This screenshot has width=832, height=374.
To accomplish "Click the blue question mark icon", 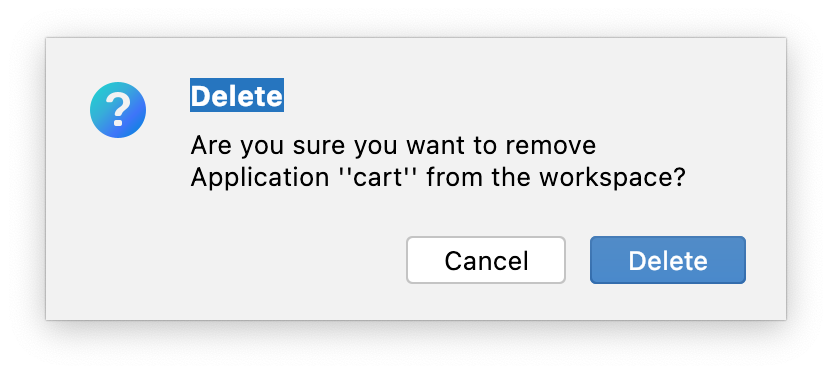I will (x=118, y=110).
